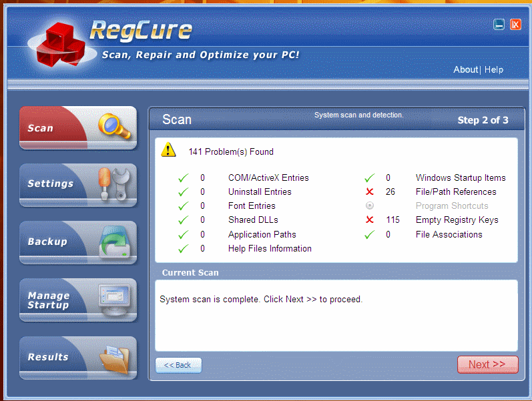The image size is (532, 401).
Task: Click the Results folder icon
Action: coord(115,359)
